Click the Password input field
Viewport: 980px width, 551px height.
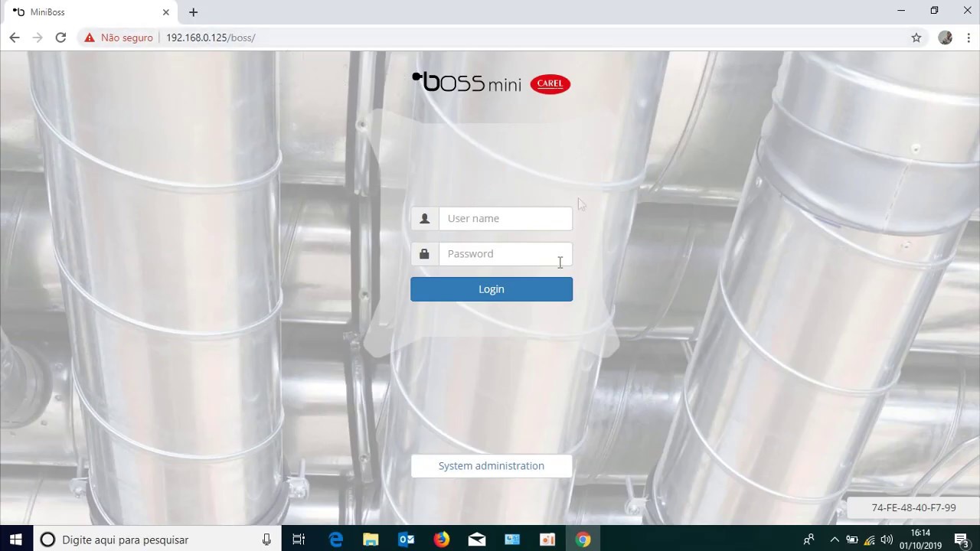tap(505, 254)
